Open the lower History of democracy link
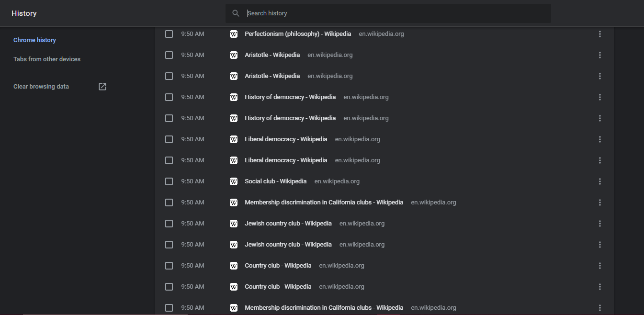This screenshot has height=315, width=644. (290, 118)
